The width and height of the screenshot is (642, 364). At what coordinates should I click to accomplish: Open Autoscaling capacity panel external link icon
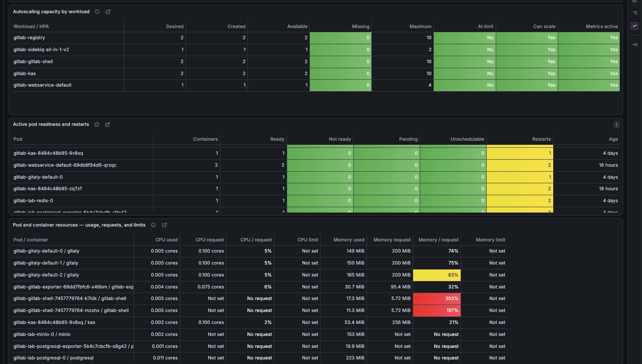pyautogui.click(x=108, y=12)
